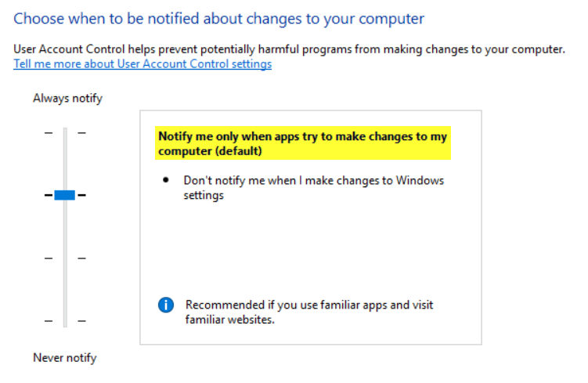This screenshot has width=588, height=383.
Task: Click the Always notify label
Action: click(x=67, y=98)
